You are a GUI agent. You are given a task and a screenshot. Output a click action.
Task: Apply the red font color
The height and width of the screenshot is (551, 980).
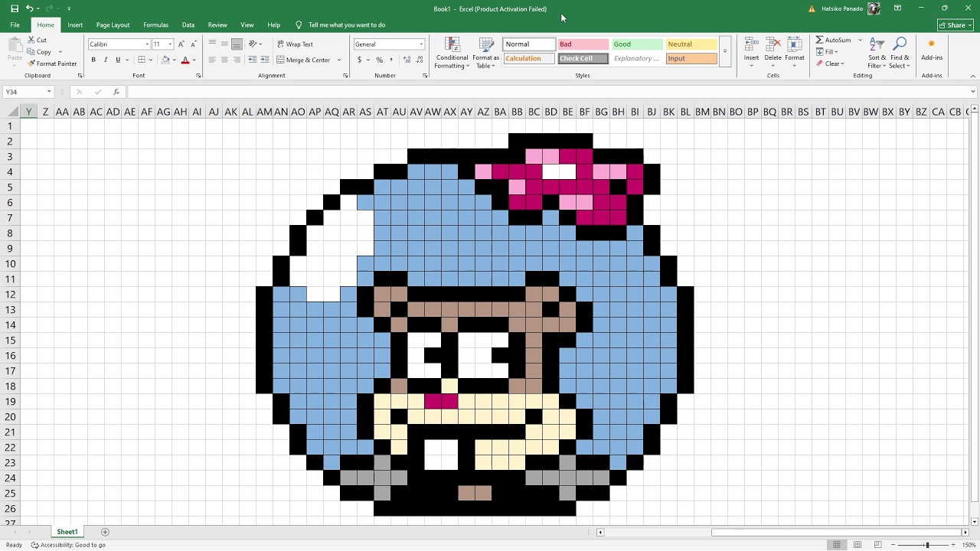pos(185,60)
